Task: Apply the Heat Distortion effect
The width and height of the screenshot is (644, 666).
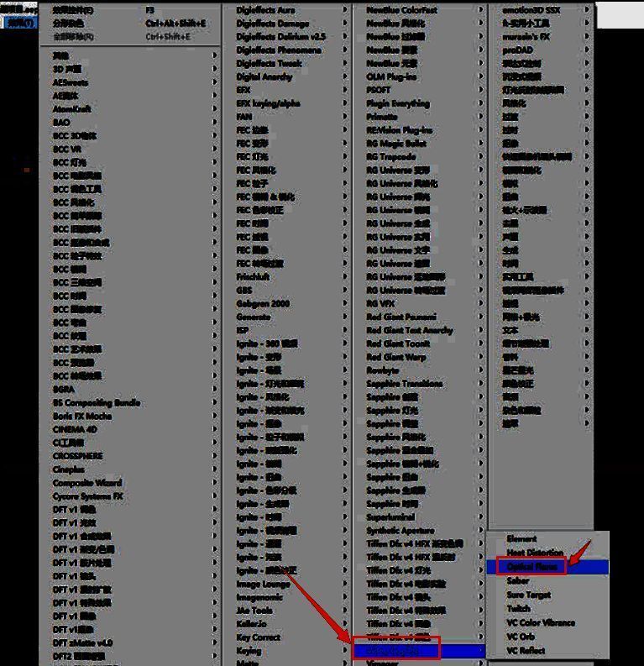Action: click(535, 553)
